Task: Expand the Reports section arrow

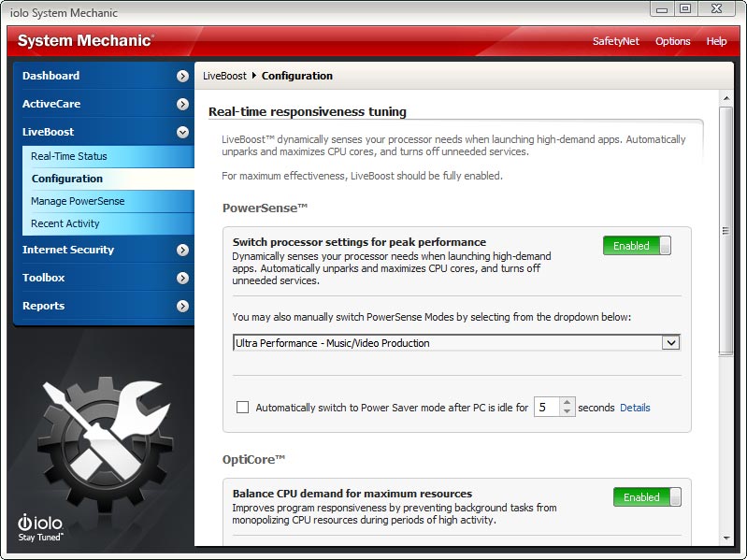Action: tap(182, 306)
